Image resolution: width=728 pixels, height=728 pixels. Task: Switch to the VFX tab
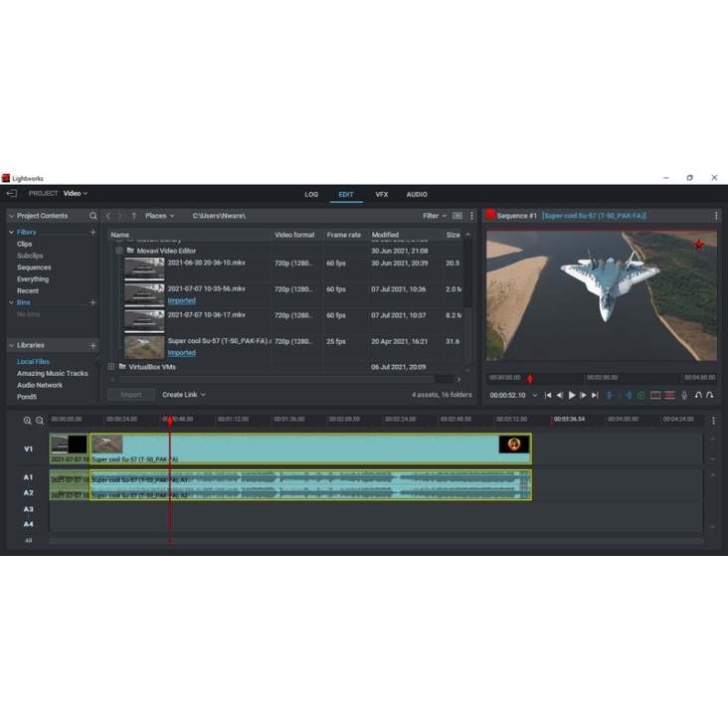[382, 194]
